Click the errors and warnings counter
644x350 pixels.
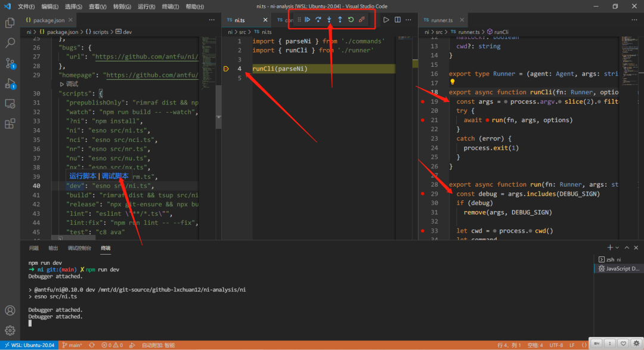pyautogui.click(x=112, y=345)
